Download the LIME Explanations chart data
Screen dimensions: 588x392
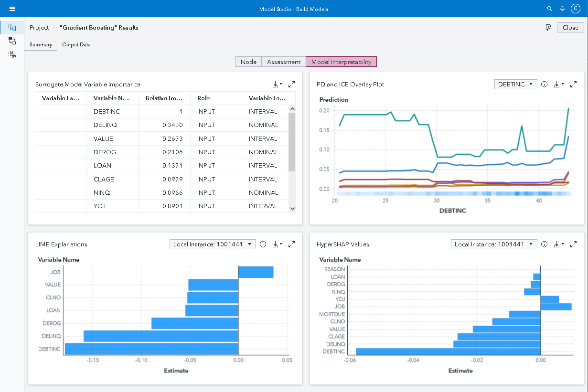277,244
